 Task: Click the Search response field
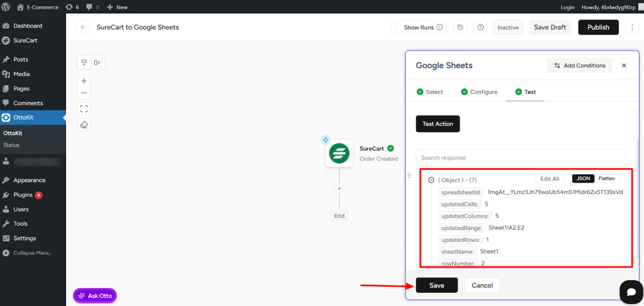pyautogui.click(x=520, y=157)
